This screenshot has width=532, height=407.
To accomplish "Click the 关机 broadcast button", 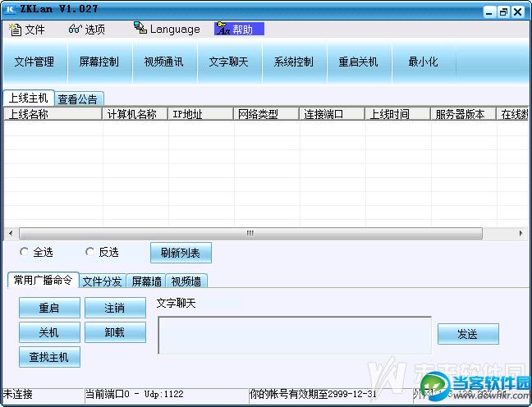I will (49, 332).
